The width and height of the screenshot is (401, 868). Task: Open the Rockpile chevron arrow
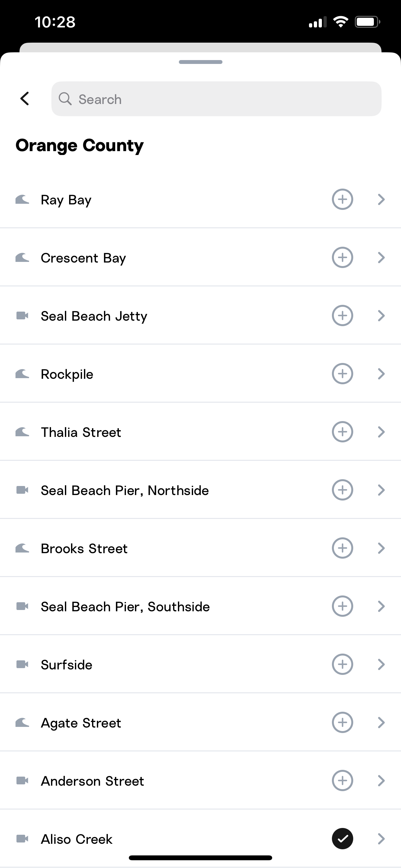tap(381, 374)
